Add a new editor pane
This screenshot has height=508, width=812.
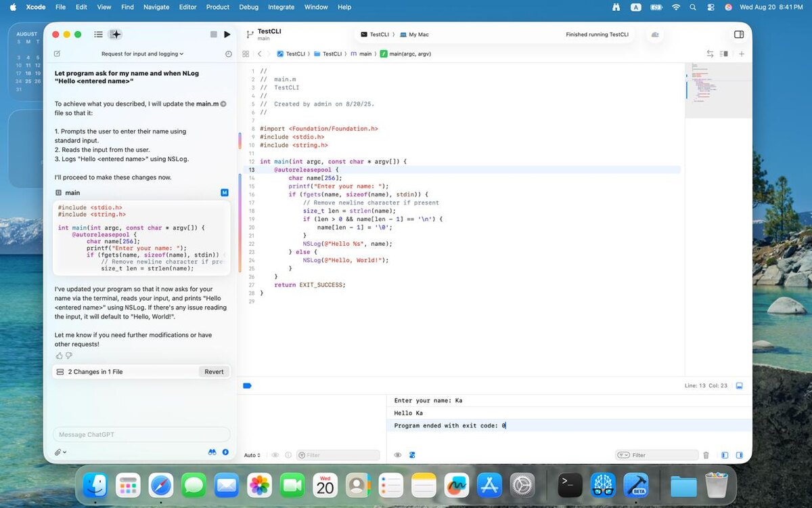coord(742,54)
